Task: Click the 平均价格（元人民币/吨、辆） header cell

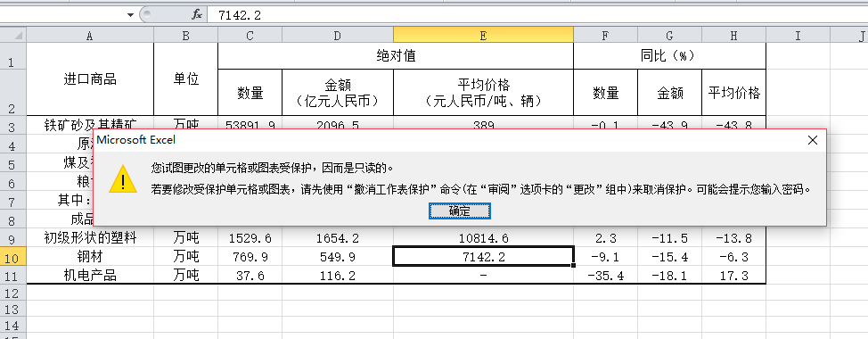Action: coord(484,93)
